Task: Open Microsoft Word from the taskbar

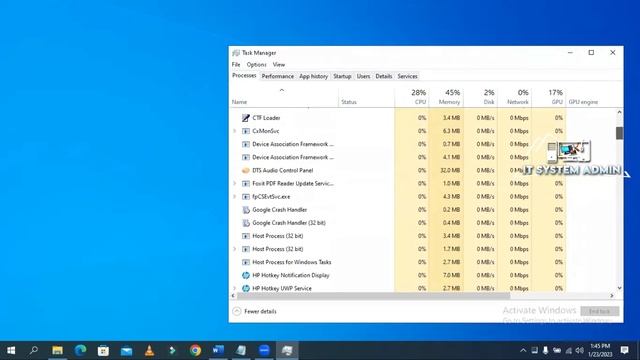Action: (218, 350)
